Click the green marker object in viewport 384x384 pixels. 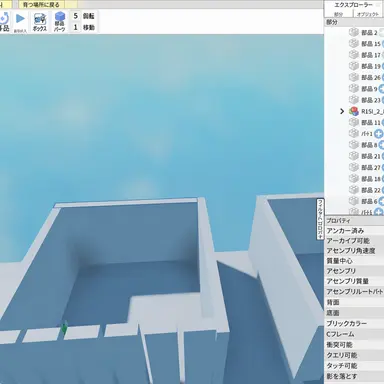pyautogui.click(x=64, y=328)
